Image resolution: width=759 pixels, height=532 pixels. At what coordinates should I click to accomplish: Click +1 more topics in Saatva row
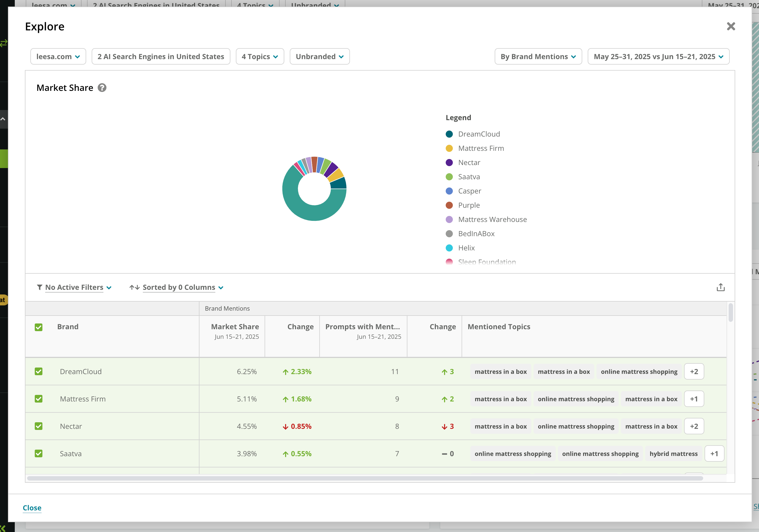(x=714, y=454)
